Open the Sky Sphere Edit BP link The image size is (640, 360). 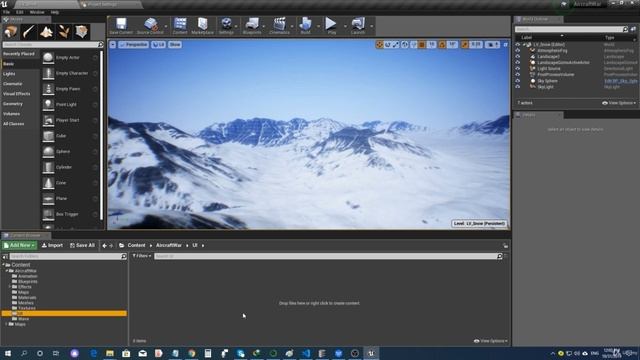point(620,81)
